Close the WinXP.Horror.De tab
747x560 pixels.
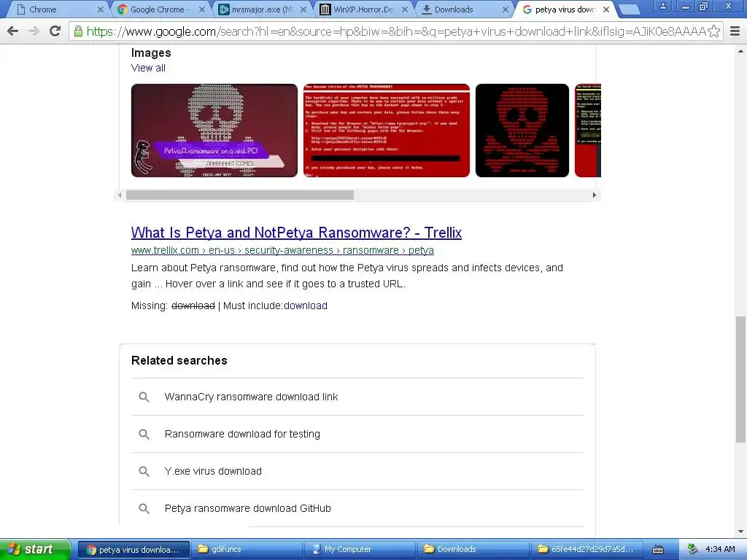pyautogui.click(x=404, y=9)
